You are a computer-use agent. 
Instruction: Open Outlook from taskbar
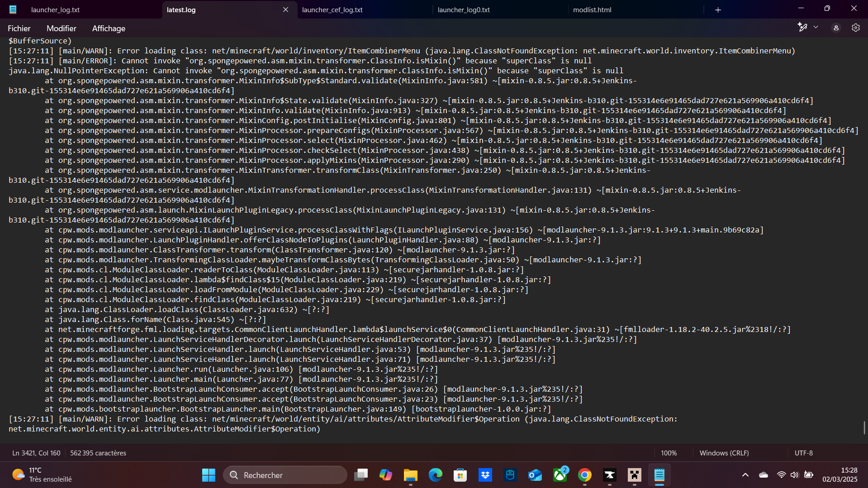click(x=535, y=475)
